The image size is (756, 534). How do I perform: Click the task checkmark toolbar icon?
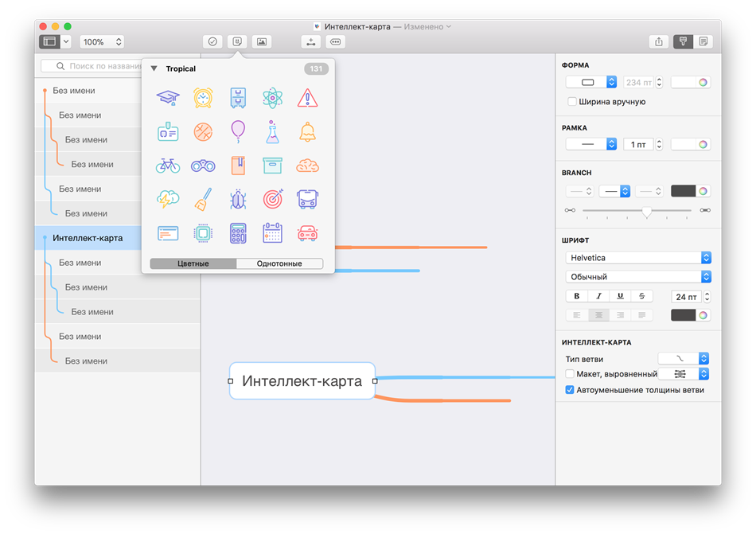pos(212,41)
